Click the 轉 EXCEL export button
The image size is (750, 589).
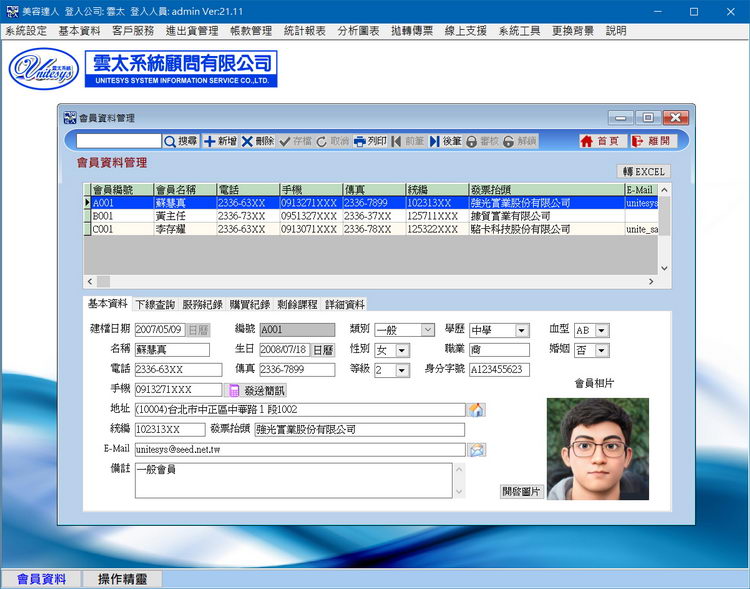click(643, 172)
